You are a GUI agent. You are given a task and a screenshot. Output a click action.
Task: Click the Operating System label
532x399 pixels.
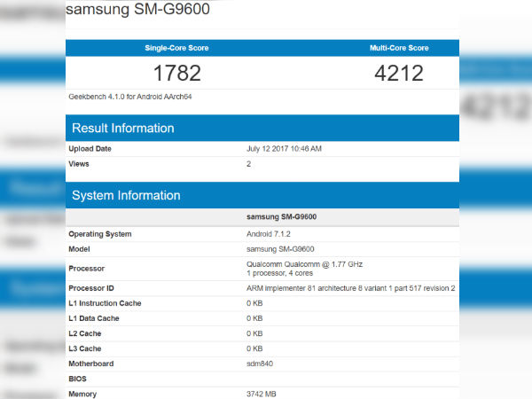[x=100, y=234]
